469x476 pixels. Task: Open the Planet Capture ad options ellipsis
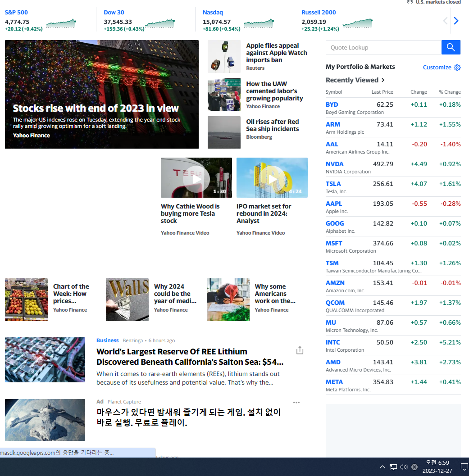(296, 402)
